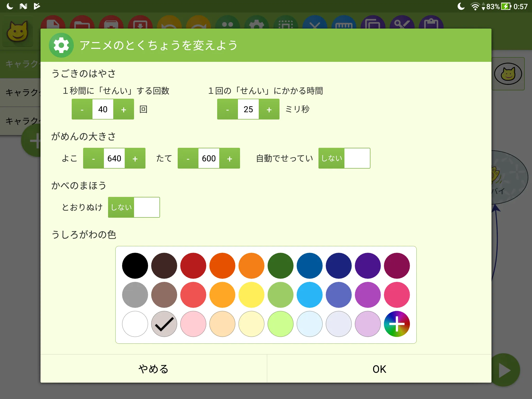Decrease 1回のせんい time with - button
532x399 pixels.
pos(227,109)
